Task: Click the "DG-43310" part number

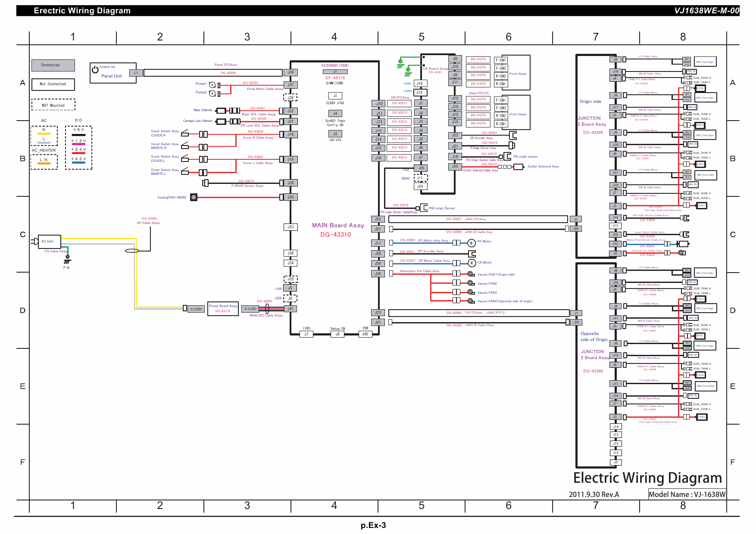Action: point(336,235)
